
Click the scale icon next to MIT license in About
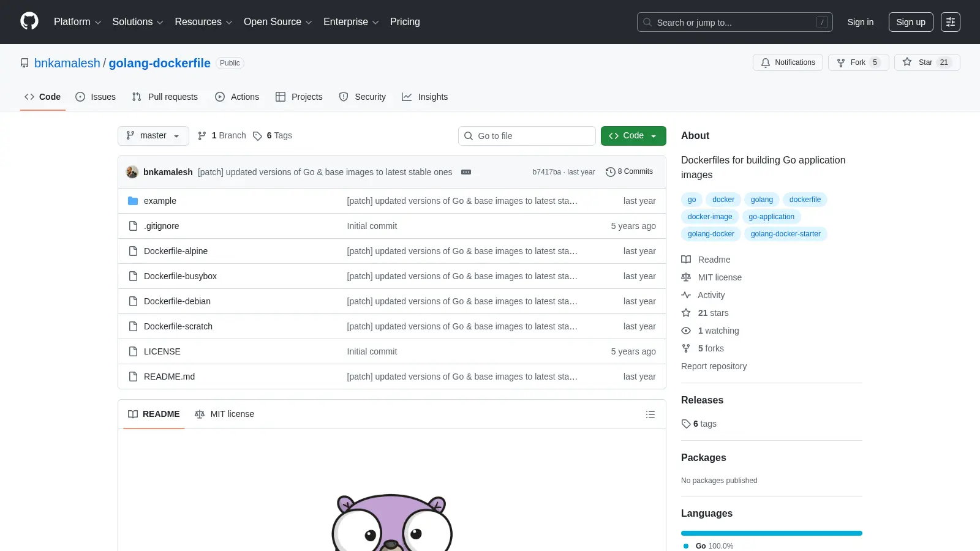(x=686, y=277)
